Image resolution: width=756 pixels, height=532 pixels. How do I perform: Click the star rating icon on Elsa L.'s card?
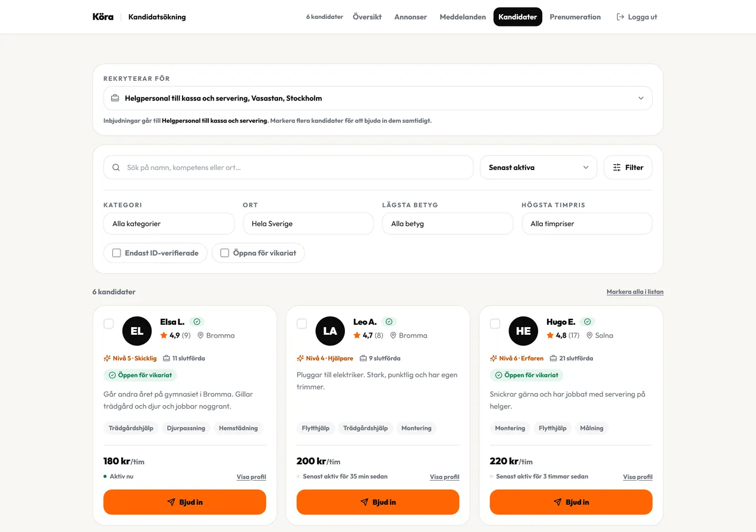pyautogui.click(x=164, y=335)
